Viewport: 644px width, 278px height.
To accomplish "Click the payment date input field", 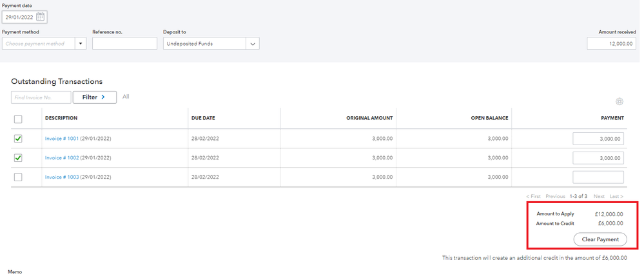I will coord(18,17).
